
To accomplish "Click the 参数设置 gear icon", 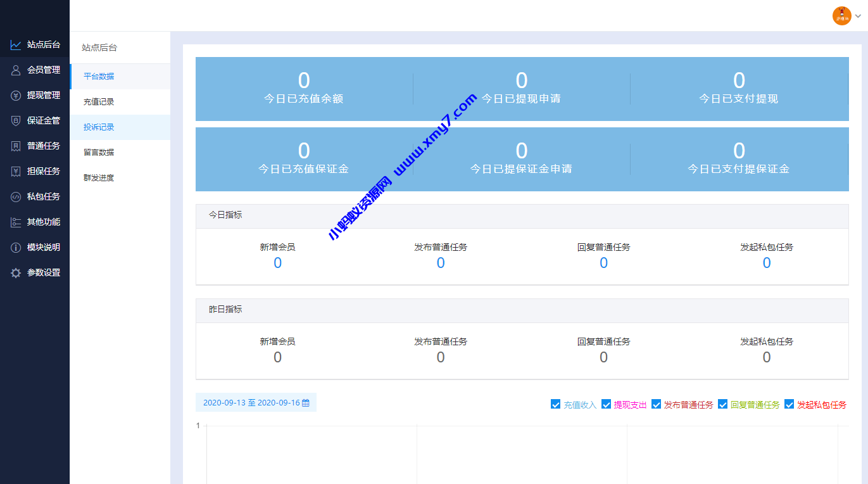I will point(16,272).
